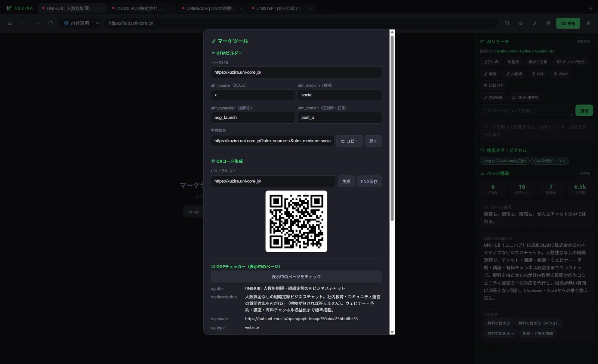Open the image gallery icon in toolbar

[x=548, y=23]
